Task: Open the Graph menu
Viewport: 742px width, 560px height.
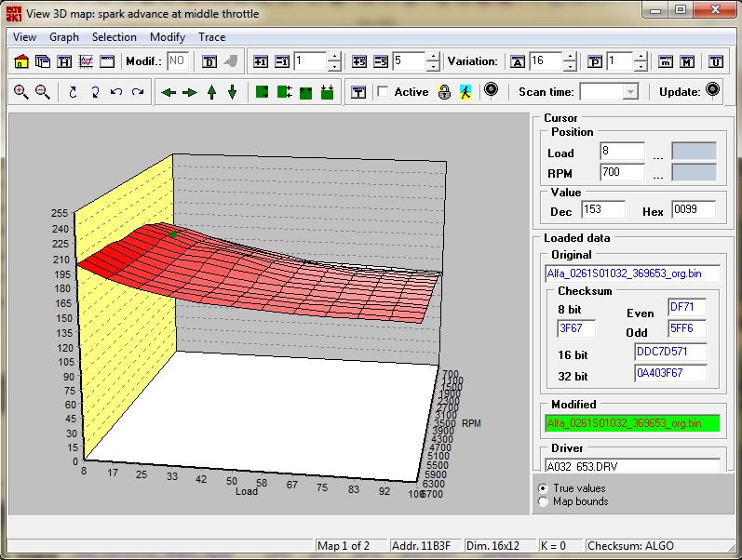Action: click(64, 37)
